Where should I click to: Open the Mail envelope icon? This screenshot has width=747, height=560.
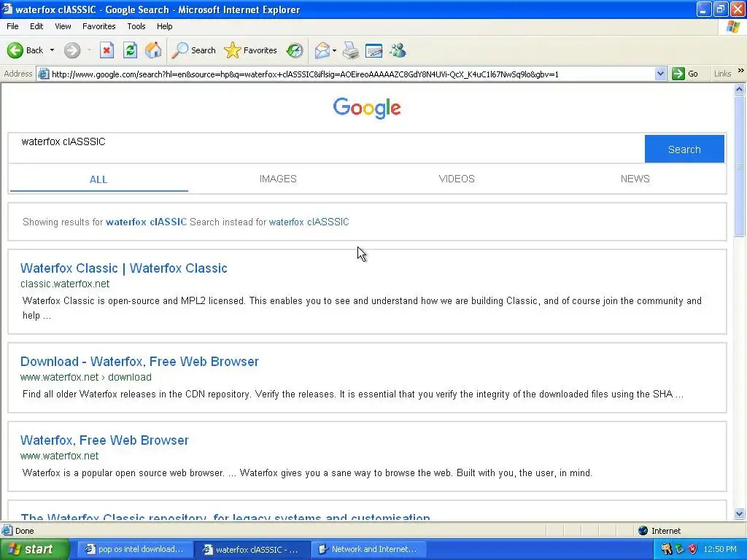(x=322, y=50)
